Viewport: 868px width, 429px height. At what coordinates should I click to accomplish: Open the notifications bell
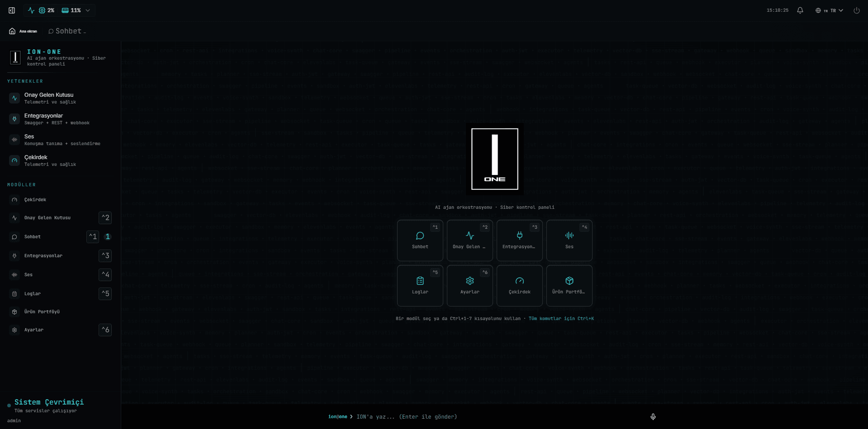800,10
